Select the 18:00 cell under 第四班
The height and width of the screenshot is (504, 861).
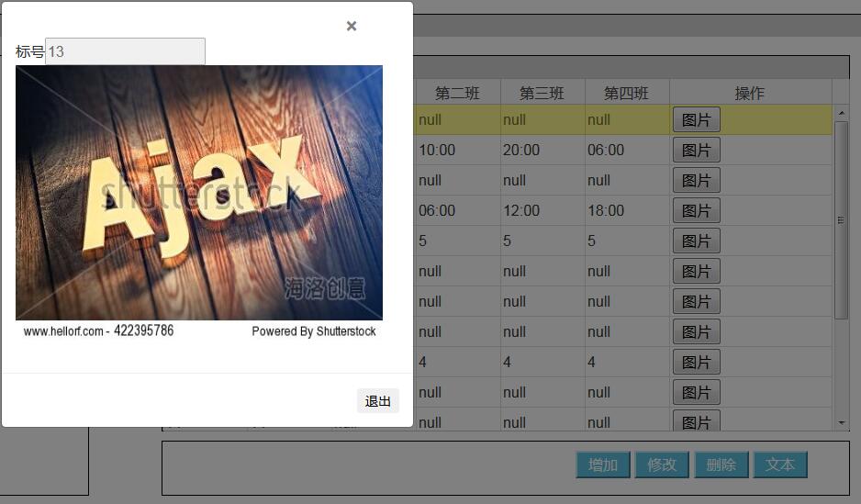627,211
